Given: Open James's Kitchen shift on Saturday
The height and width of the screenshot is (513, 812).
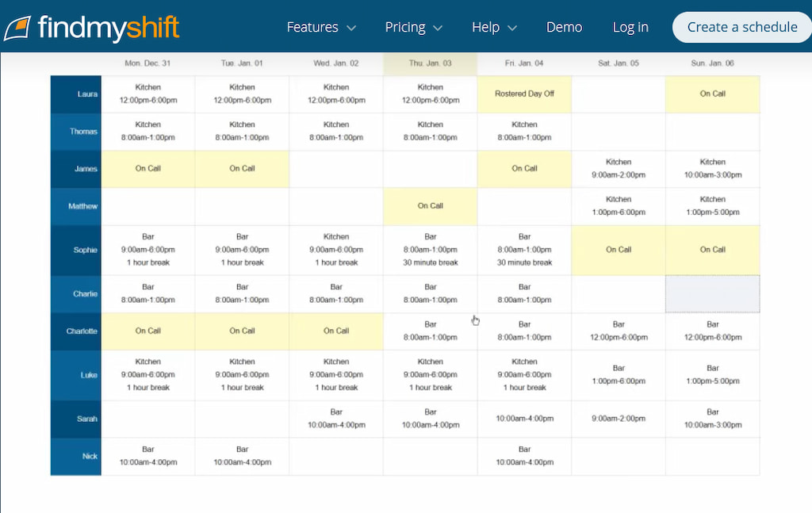Looking at the screenshot, I should tap(618, 168).
